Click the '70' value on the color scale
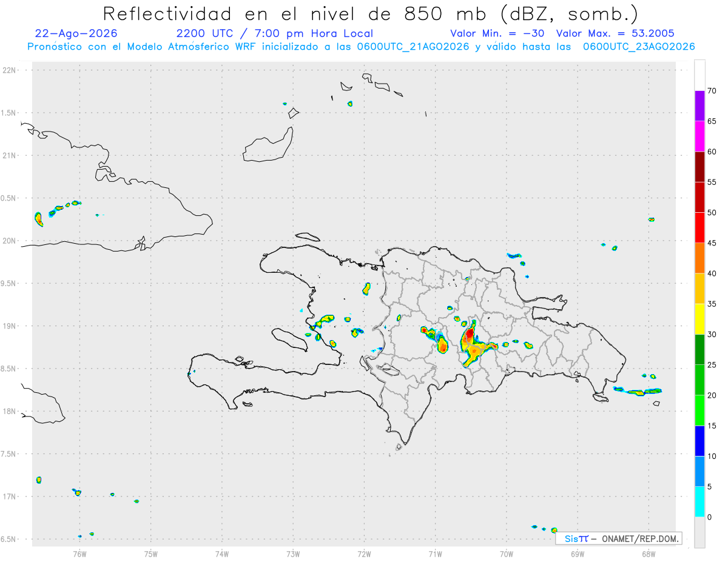 pos(712,91)
